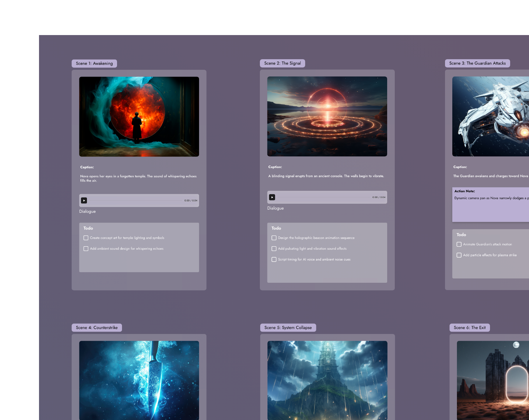Open the Scene 1 temple fire portal image
The height and width of the screenshot is (420, 529).
139,116
